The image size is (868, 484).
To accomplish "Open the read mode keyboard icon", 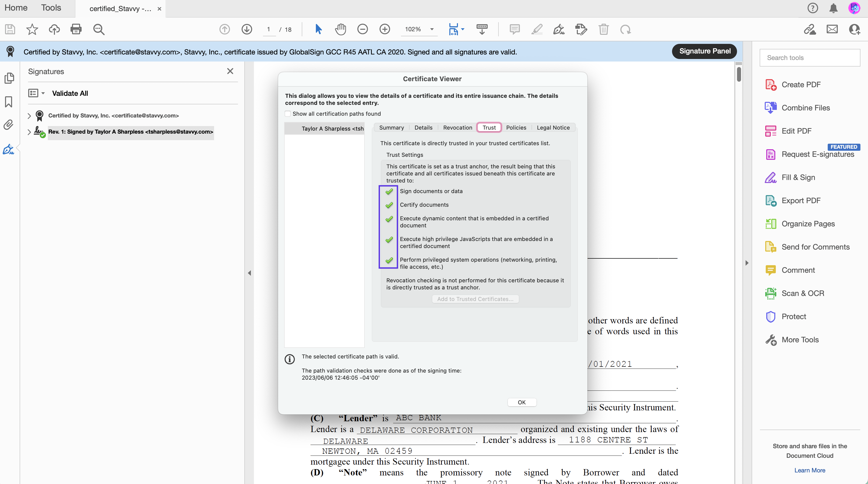I will [482, 29].
